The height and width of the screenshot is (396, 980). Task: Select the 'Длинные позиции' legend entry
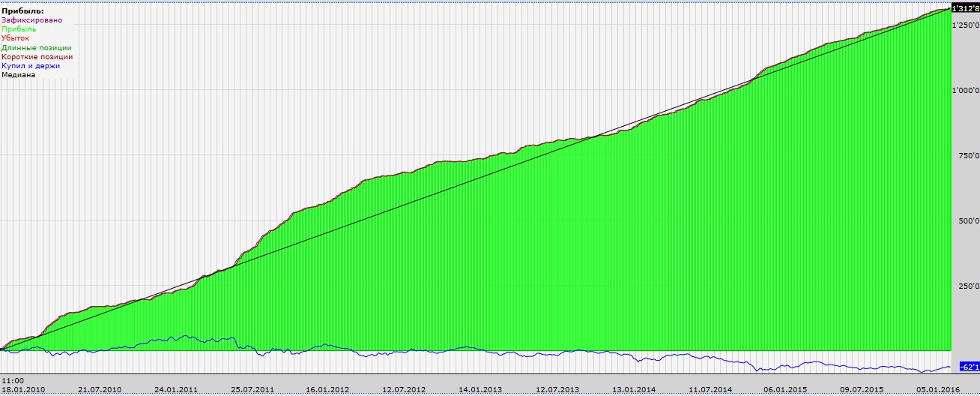pos(37,47)
